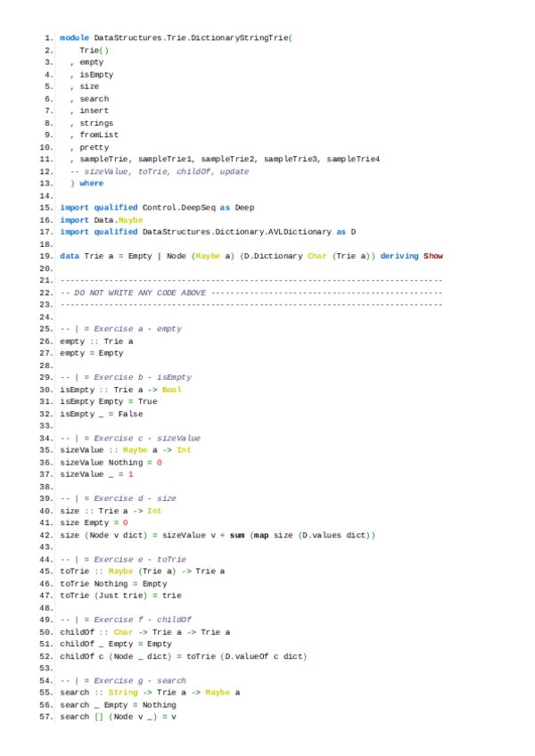Click 'search _ Empty = Nothing' line
Image resolution: width=535 pixels, height=756 pixels.
point(119,705)
